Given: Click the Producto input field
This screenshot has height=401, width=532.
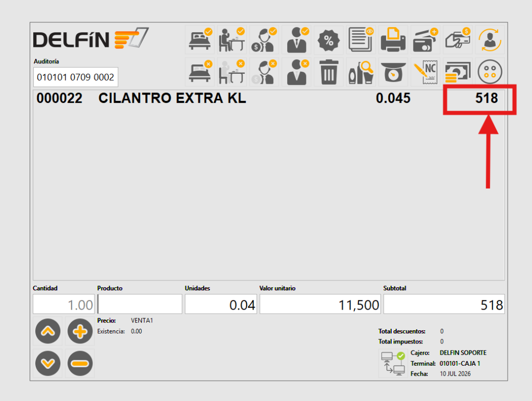Looking at the screenshot, I should (140, 304).
